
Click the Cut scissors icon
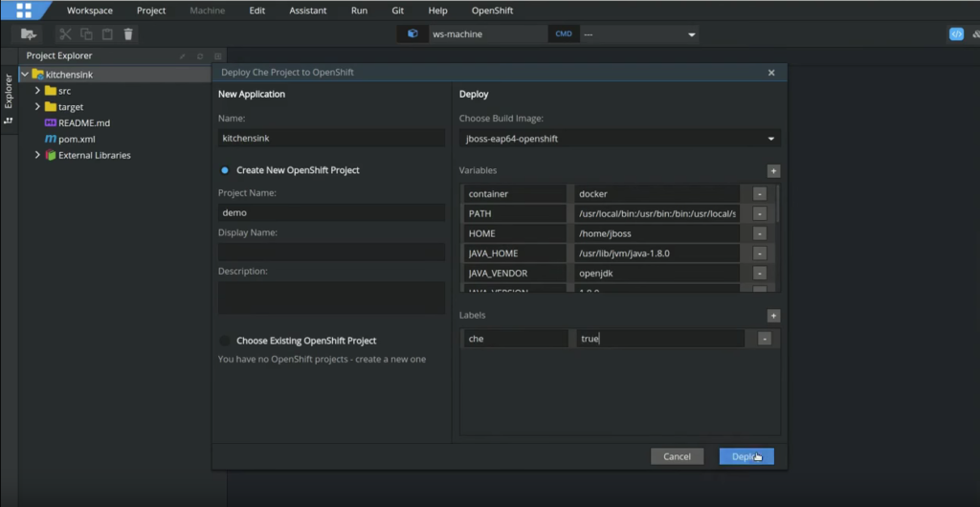pyautogui.click(x=67, y=34)
